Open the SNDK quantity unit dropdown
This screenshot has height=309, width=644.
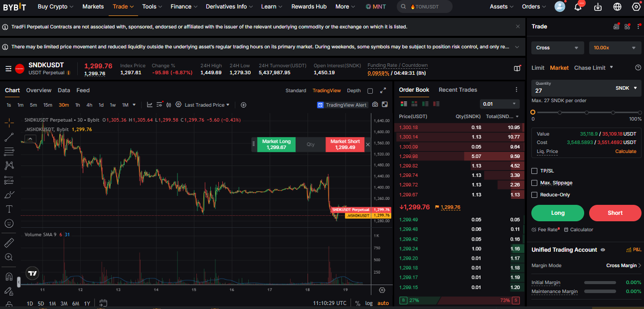[626, 88]
